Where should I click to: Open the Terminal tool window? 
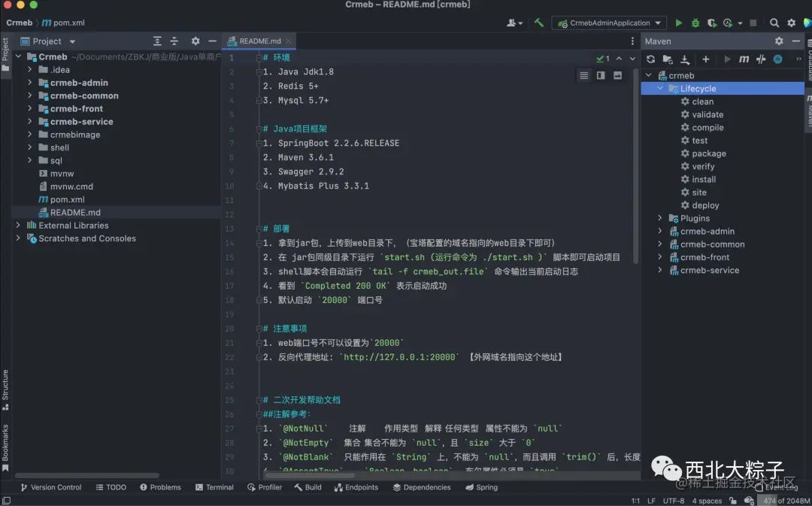(214, 487)
